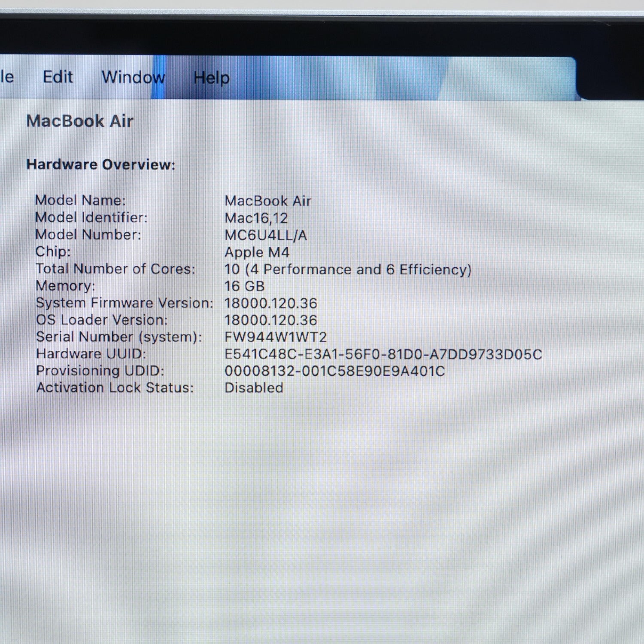Click the Hardware UUID label
The image size is (644, 644).
coord(91,354)
